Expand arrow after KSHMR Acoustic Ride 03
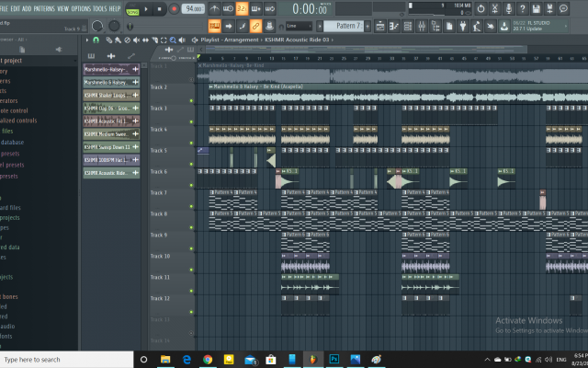 333,40
